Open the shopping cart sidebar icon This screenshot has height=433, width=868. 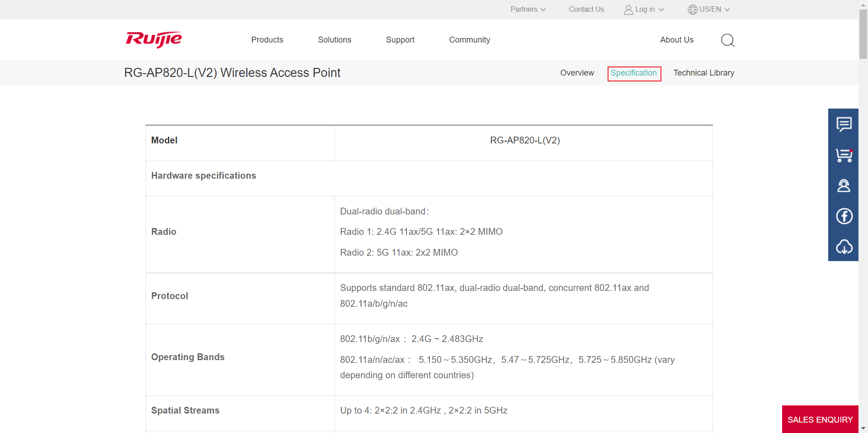(844, 155)
